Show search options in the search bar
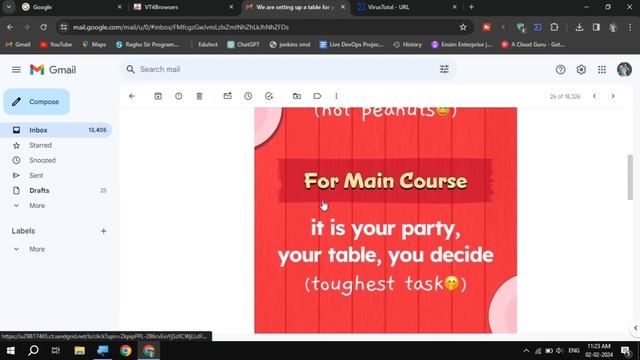Viewport: 640px width, 360px height. [x=444, y=69]
